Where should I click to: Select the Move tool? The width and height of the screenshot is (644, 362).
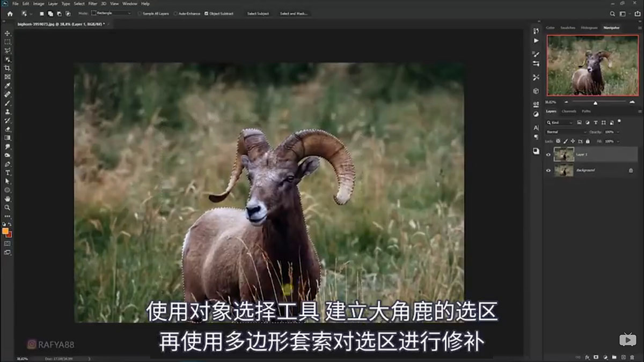coord(8,33)
